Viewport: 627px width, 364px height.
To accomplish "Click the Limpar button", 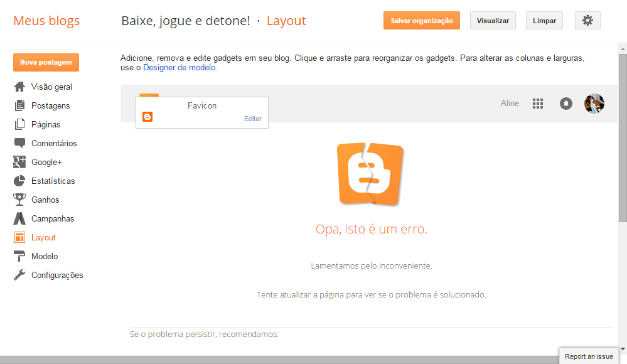I will (544, 21).
